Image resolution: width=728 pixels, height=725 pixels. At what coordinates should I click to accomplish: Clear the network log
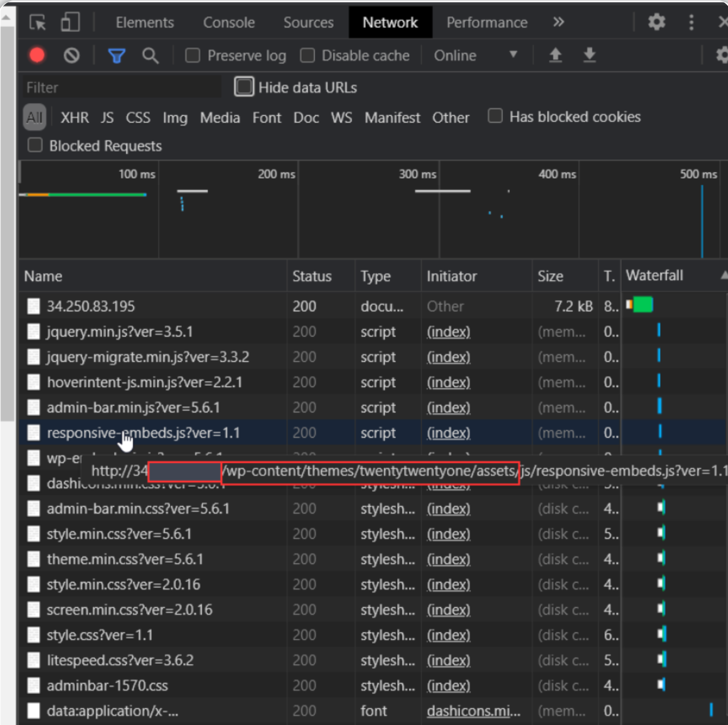71,55
